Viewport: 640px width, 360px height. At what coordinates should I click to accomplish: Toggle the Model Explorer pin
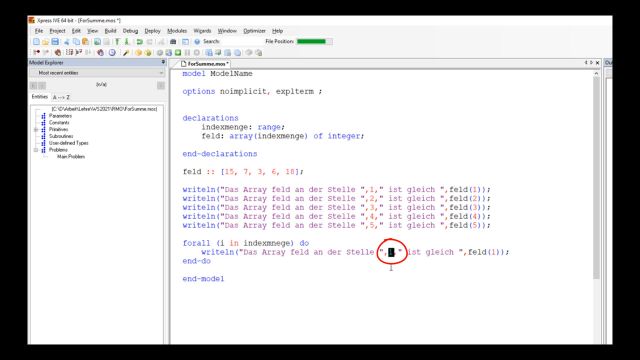tap(163, 62)
